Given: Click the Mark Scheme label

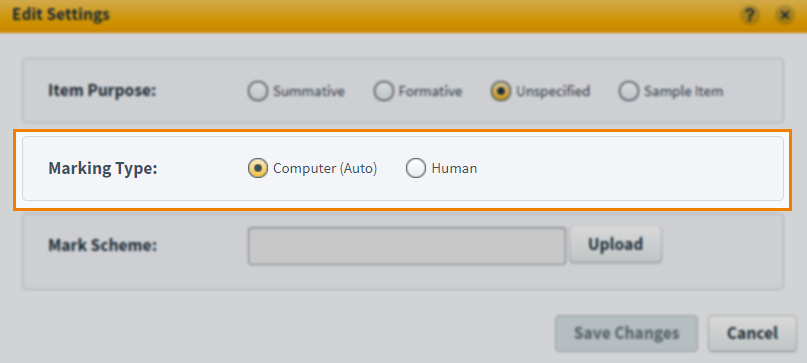Looking at the screenshot, I should (102, 246).
